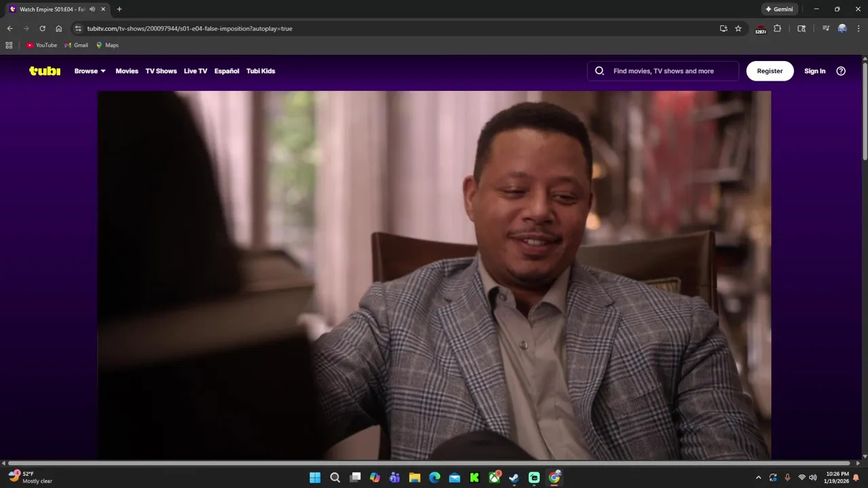This screenshot has width=868, height=488.
Task: Launch Copilot from the taskbar
Action: coord(375,478)
